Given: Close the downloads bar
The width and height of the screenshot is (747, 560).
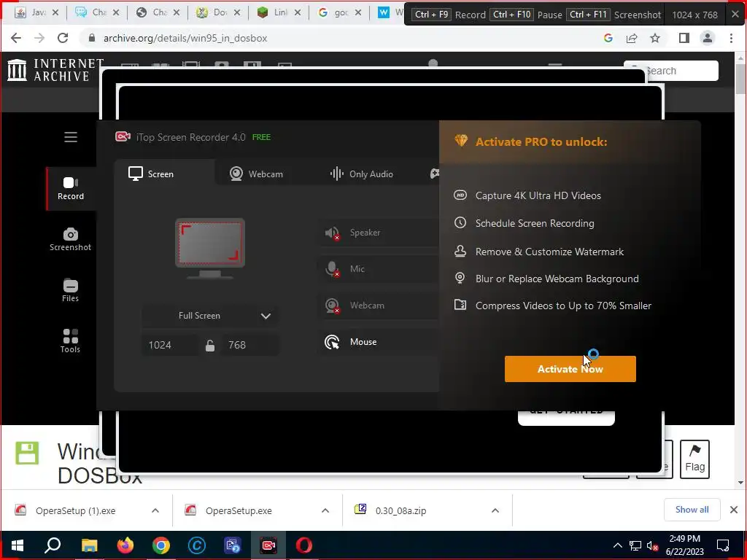Looking at the screenshot, I should coord(734,510).
